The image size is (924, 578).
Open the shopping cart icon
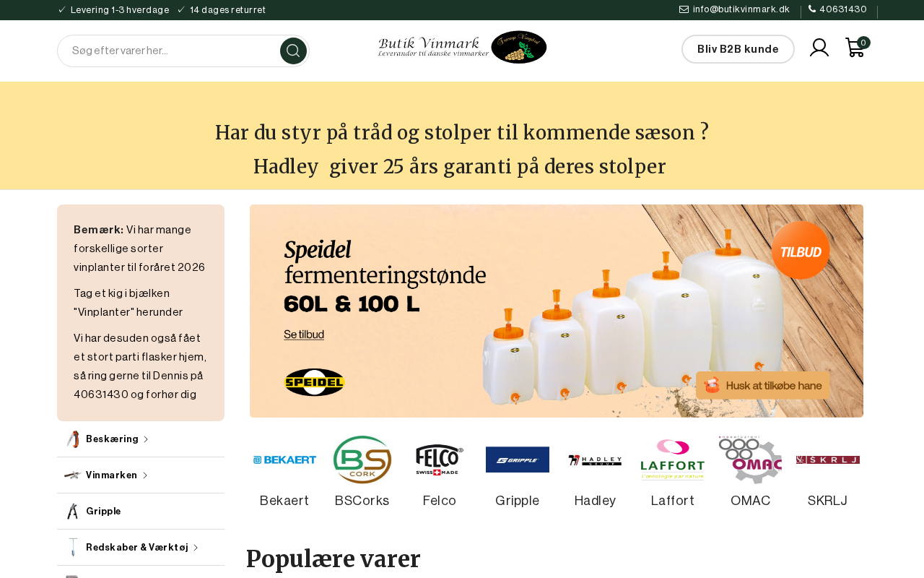click(x=856, y=48)
